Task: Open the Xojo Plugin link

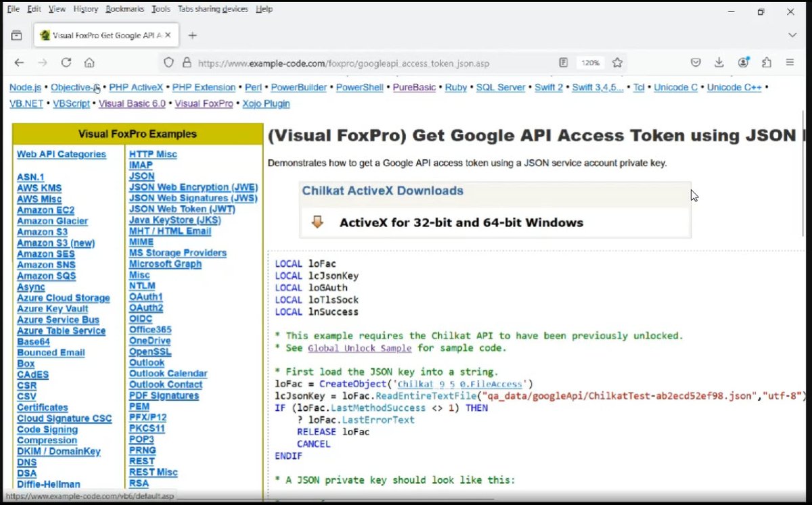Action: (267, 103)
